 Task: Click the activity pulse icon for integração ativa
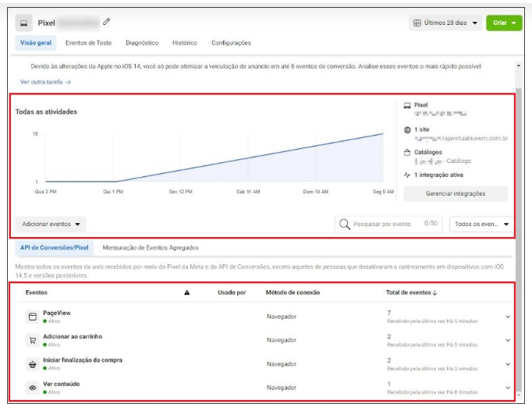pos(407,175)
